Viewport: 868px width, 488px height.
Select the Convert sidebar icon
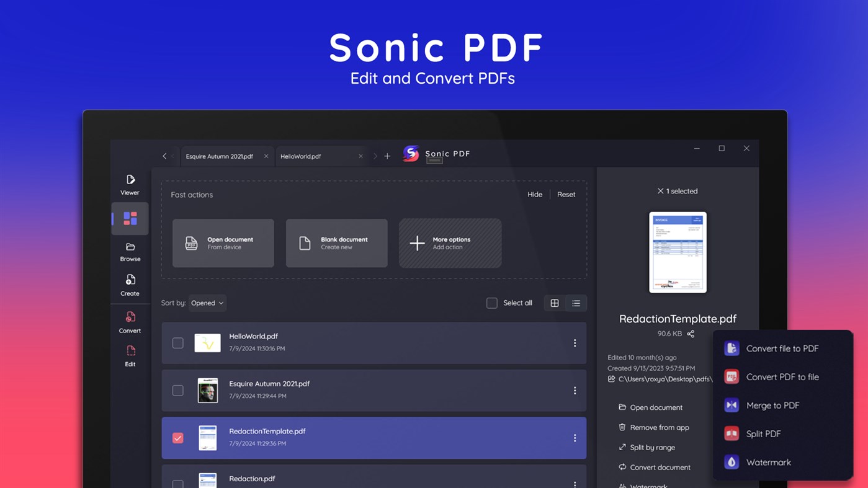[x=130, y=322]
